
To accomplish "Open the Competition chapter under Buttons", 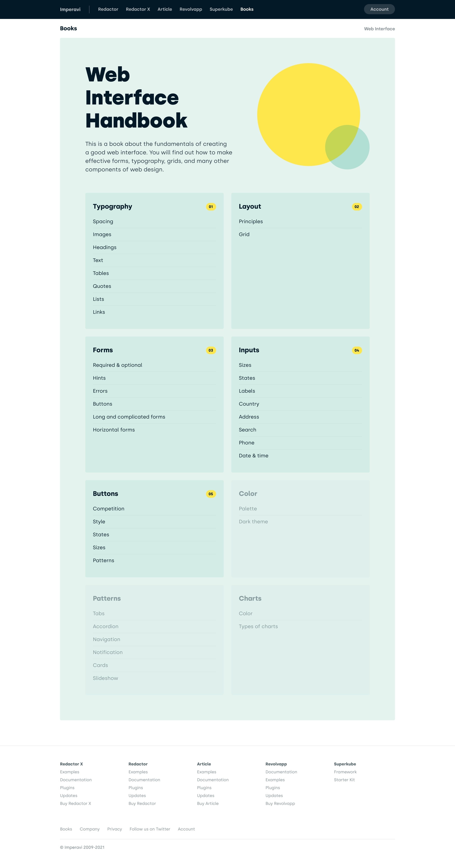I will (108, 508).
